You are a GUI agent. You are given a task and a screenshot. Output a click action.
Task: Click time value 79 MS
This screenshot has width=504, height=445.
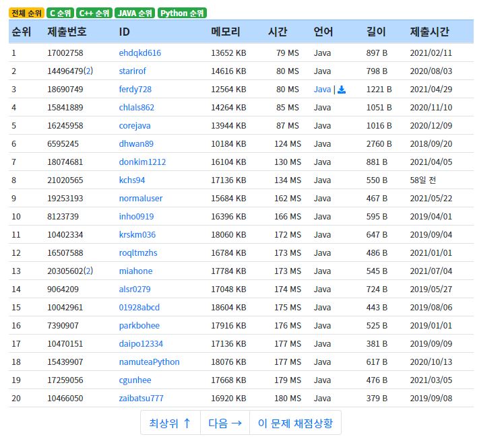tap(288, 53)
